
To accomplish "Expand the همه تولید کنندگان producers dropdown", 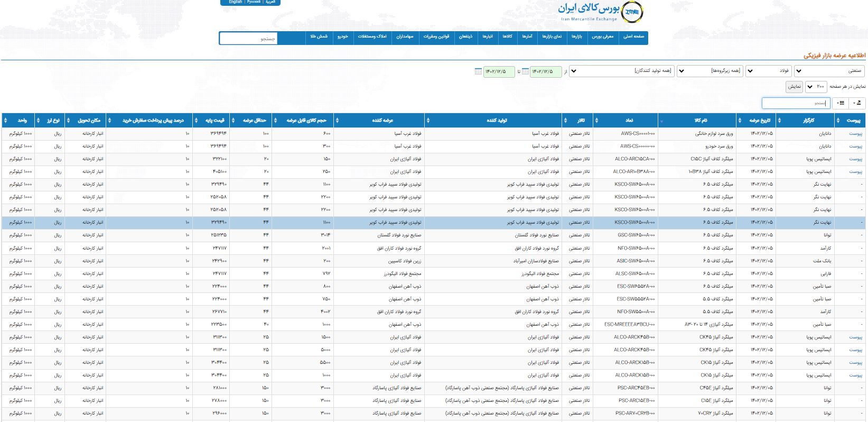I will click(x=622, y=70).
